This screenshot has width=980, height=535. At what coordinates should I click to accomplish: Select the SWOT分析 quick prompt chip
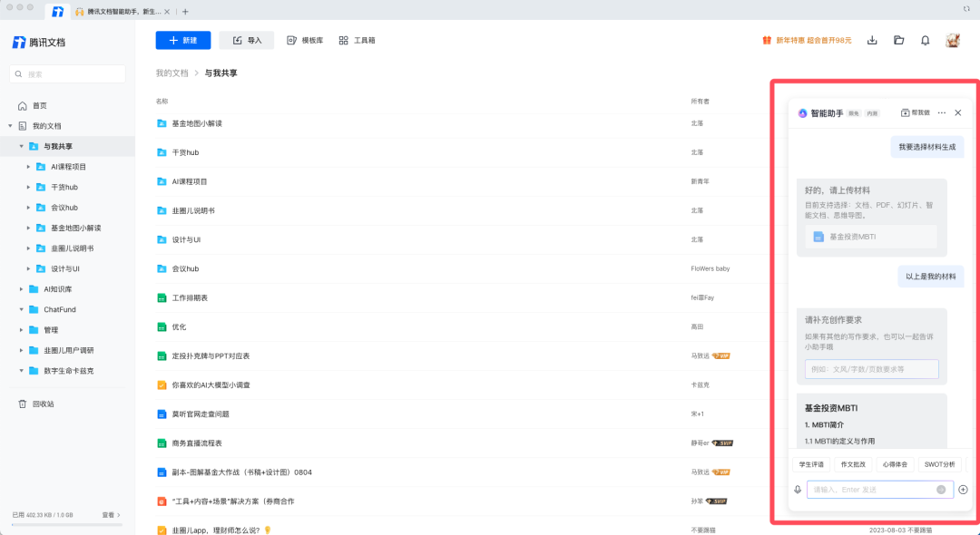[x=940, y=464]
